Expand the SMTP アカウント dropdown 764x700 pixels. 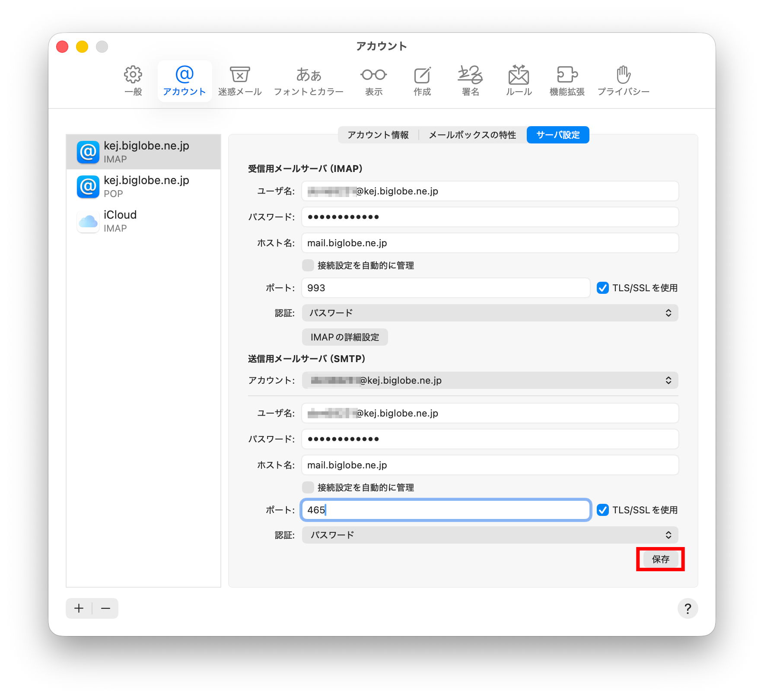pyautogui.click(x=490, y=380)
